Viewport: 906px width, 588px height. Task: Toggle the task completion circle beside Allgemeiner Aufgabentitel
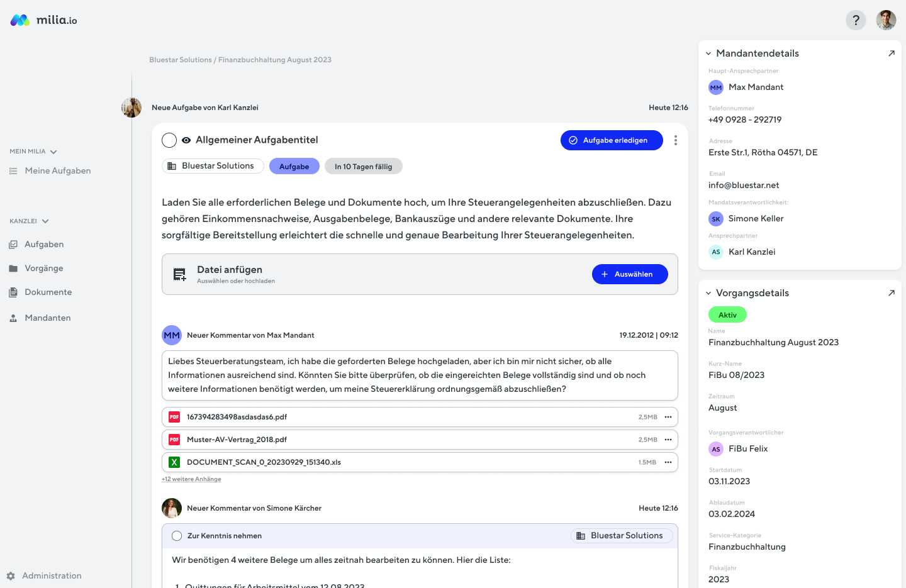(169, 140)
